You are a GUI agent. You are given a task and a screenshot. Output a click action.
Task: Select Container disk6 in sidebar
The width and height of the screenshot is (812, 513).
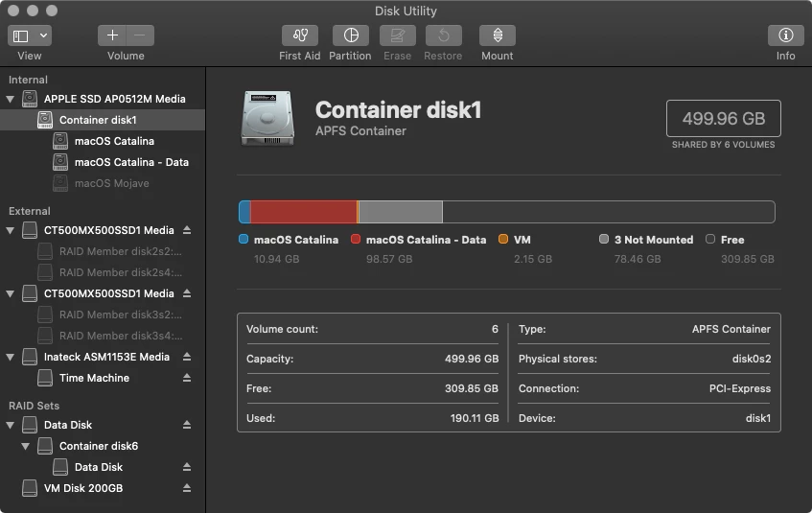click(103, 446)
